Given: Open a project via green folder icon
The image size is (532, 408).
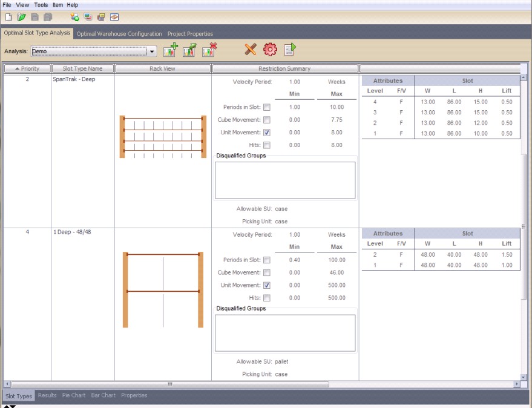Looking at the screenshot, I should [x=22, y=17].
